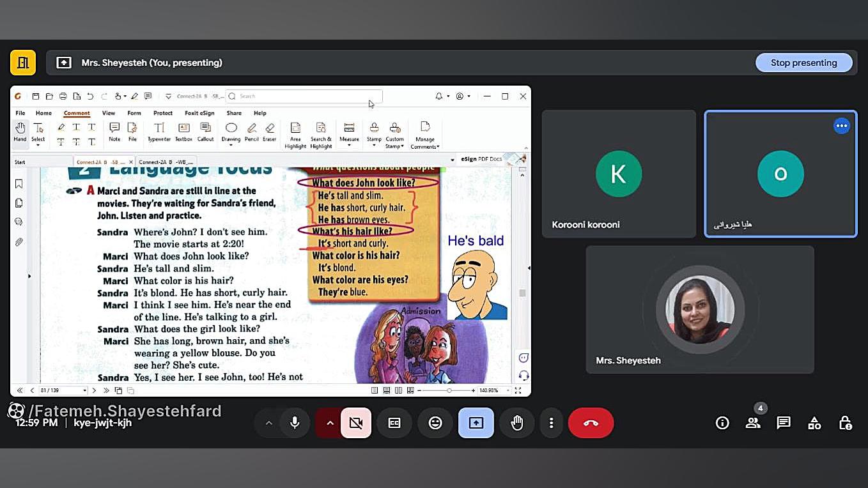The image size is (868, 488).
Task: Expand video settings chevron
Action: coord(330,423)
